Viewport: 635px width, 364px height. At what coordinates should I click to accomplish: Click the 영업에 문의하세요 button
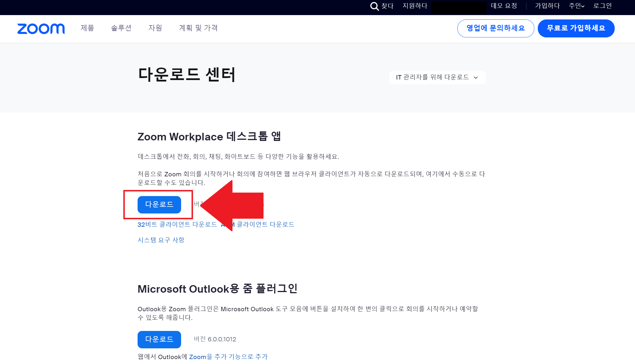pos(495,28)
